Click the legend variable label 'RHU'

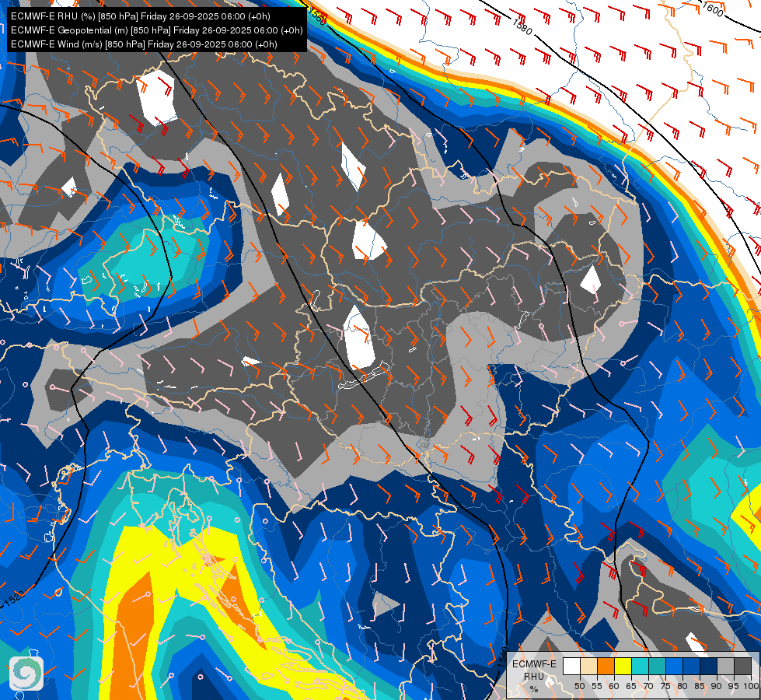pos(534,676)
